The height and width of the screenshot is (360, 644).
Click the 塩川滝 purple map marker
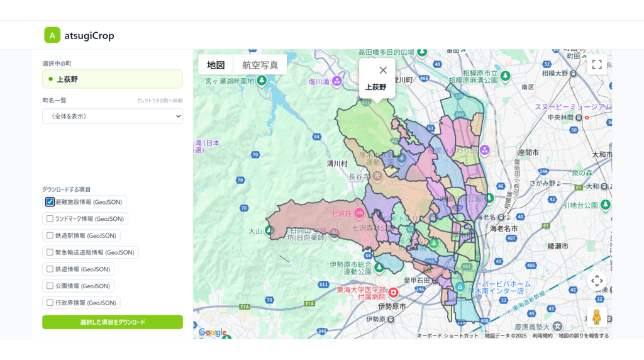[x=337, y=81]
